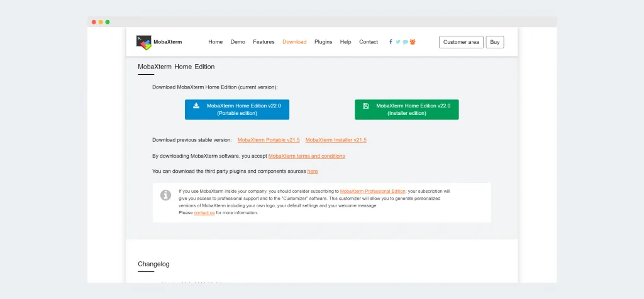Open MobaXterm Installer v21.5 link
The height and width of the screenshot is (299, 644).
click(336, 140)
